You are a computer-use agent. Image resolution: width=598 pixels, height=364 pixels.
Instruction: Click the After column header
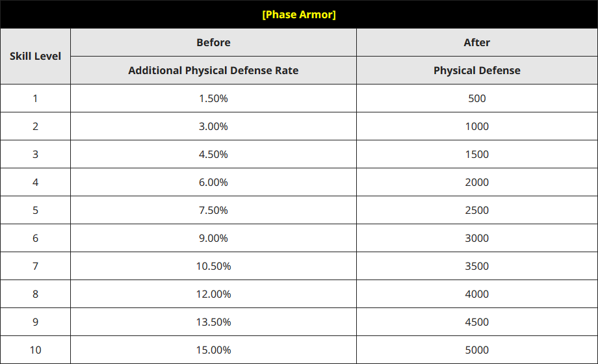[476, 42]
